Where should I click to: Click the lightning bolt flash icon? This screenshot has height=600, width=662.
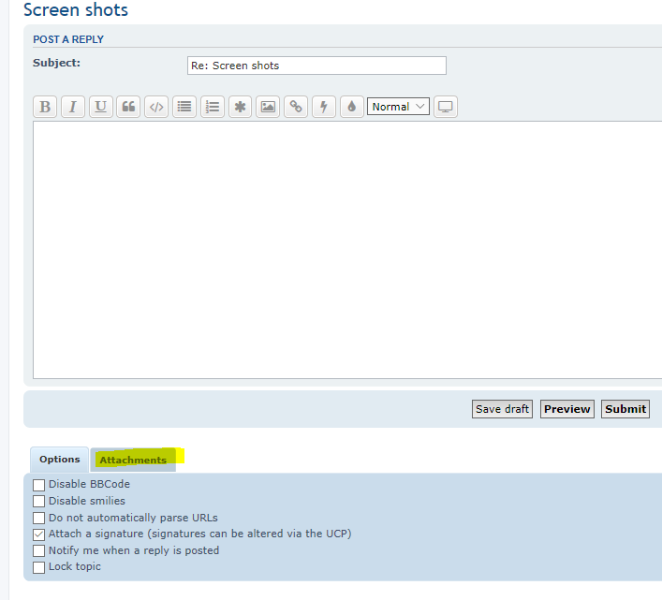pyautogui.click(x=323, y=107)
